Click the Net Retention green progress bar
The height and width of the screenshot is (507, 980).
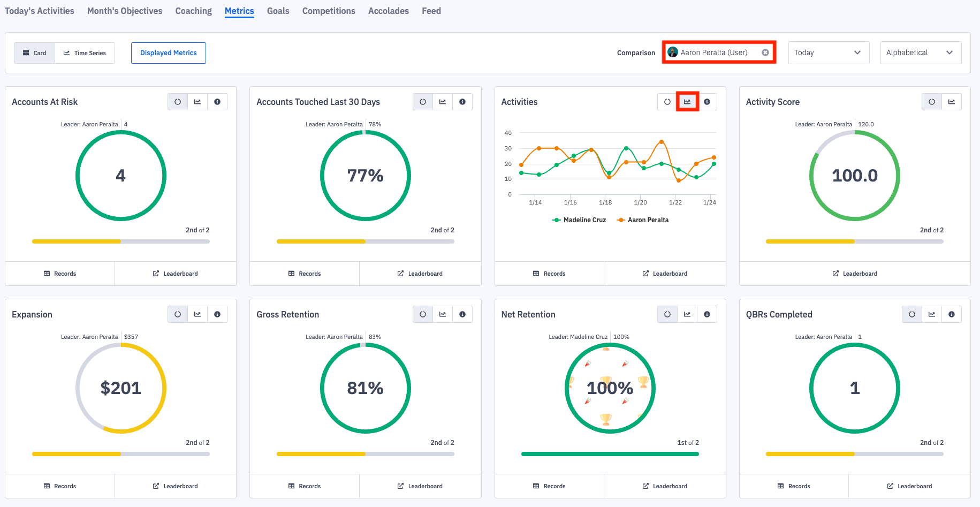pos(610,454)
